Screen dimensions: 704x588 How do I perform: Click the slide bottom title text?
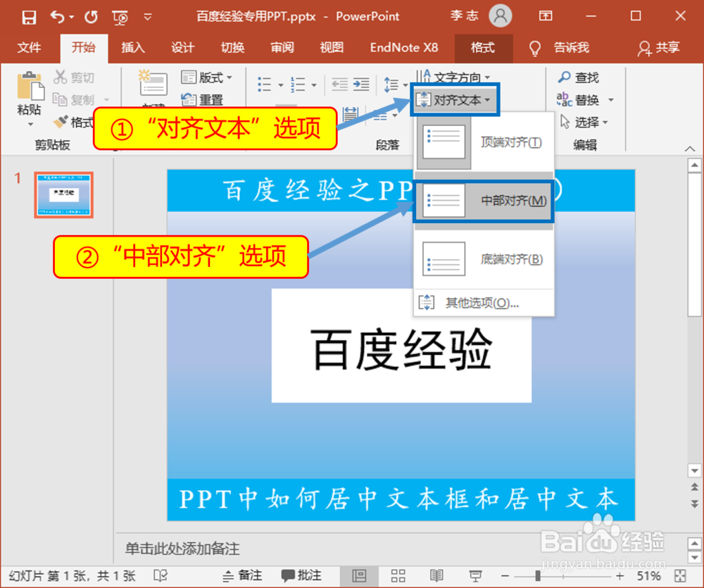click(398, 499)
